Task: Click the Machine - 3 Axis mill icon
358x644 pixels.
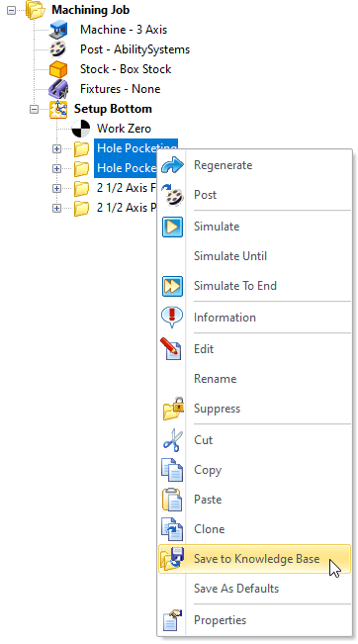Action: pos(58,30)
